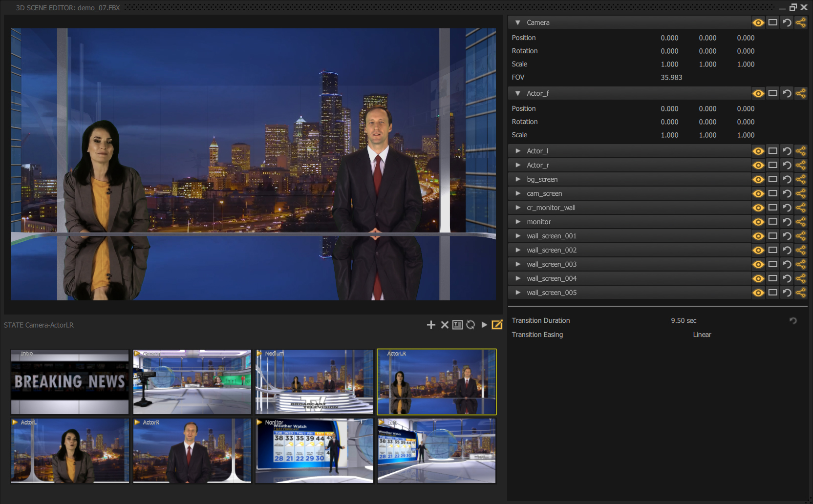
Task: Click the refresh state thumbnail icon
Action: (471, 325)
